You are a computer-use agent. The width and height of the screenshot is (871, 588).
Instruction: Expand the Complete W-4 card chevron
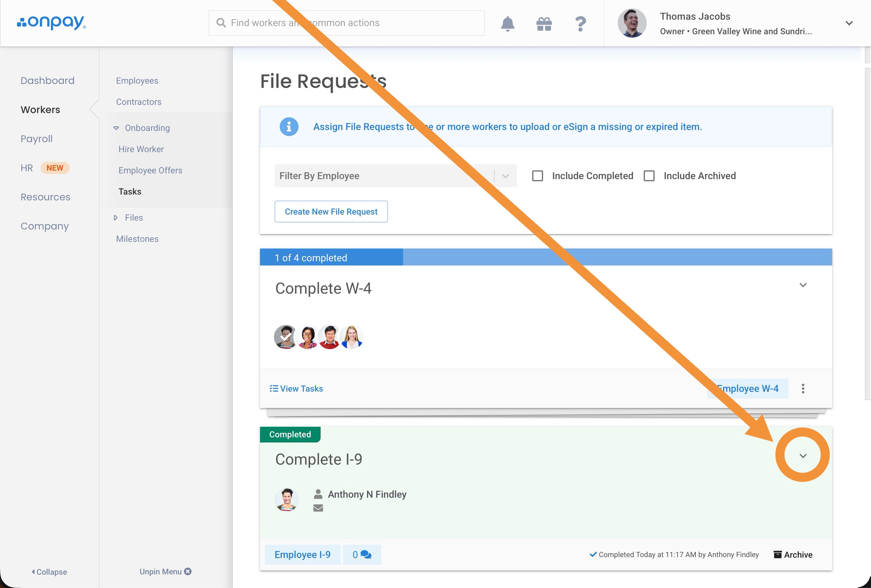pos(803,285)
